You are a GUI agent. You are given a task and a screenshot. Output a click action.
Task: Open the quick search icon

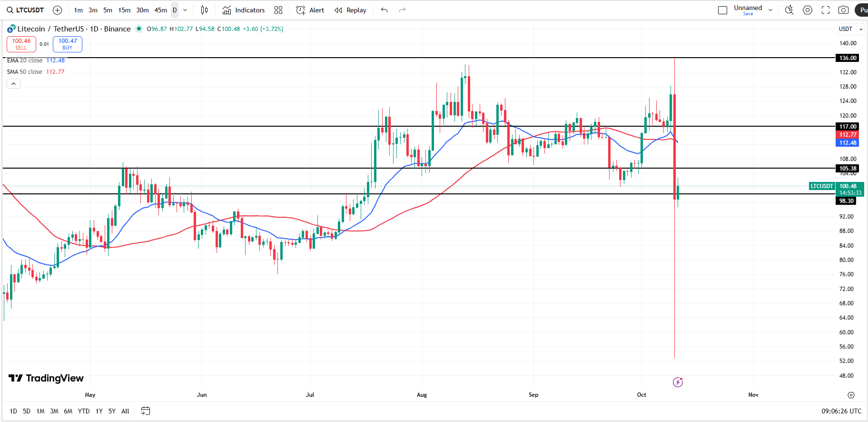click(789, 10)
